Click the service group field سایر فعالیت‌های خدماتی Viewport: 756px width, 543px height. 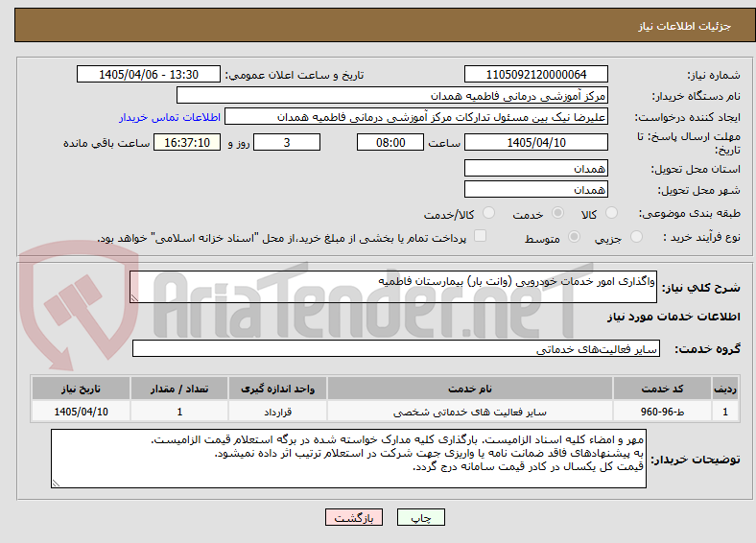tap(396, 348)
